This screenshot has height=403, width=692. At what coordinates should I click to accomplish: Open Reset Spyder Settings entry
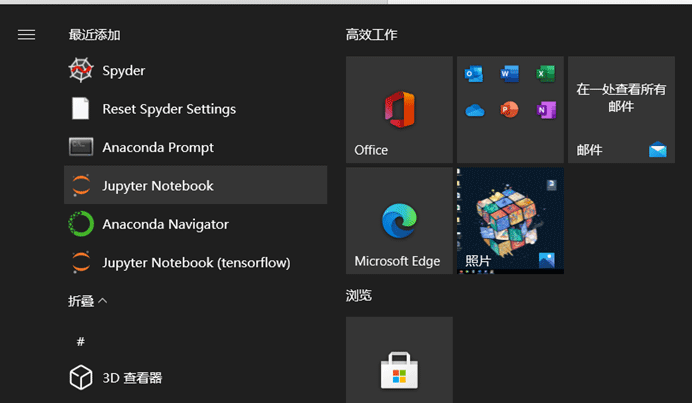pos(196,109)
